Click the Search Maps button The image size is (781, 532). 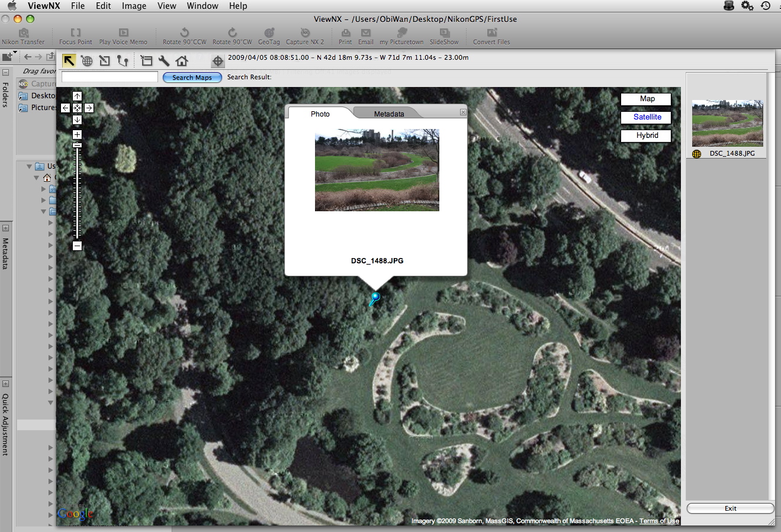pos(192,78)
